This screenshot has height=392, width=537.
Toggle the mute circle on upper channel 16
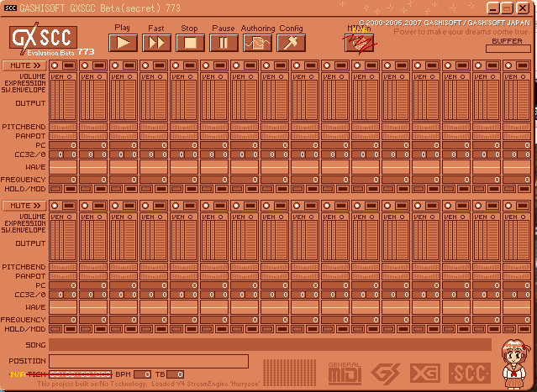508,65
